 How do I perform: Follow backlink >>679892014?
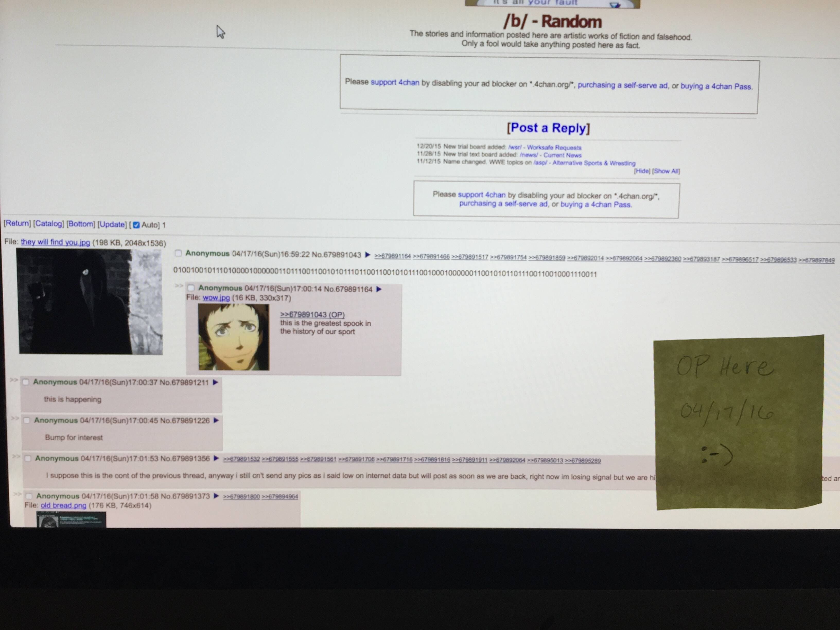585,258
